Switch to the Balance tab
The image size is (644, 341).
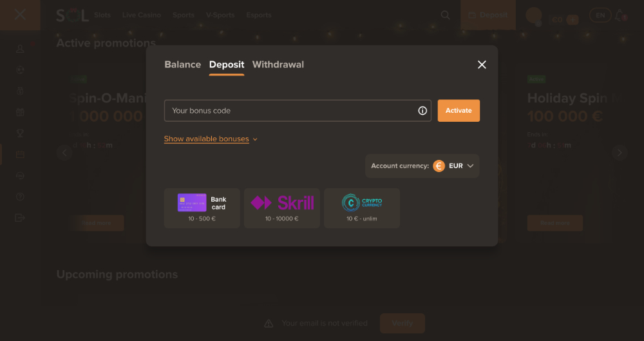click(182, 64)
